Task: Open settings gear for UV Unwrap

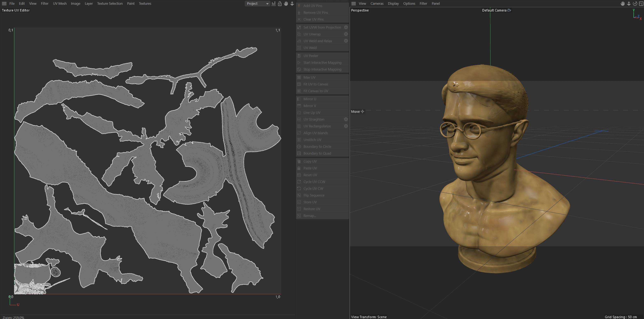Action: click(346, 34)
